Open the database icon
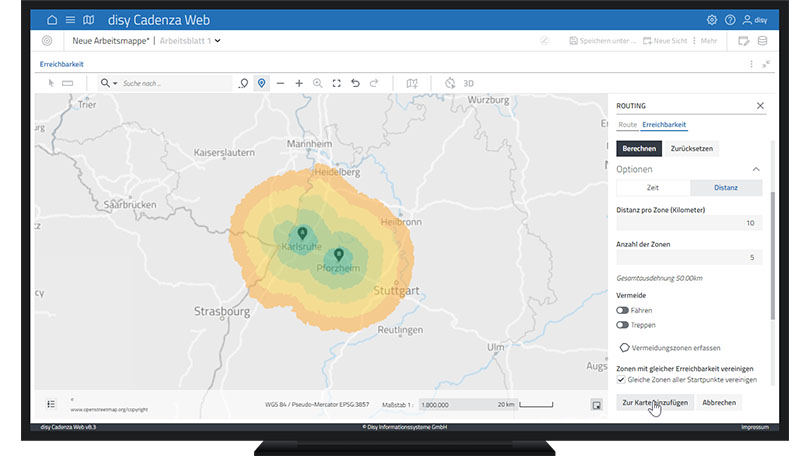The width and height of the screenshot is (810, 456). pyautogui.click(x=762, y=41)
